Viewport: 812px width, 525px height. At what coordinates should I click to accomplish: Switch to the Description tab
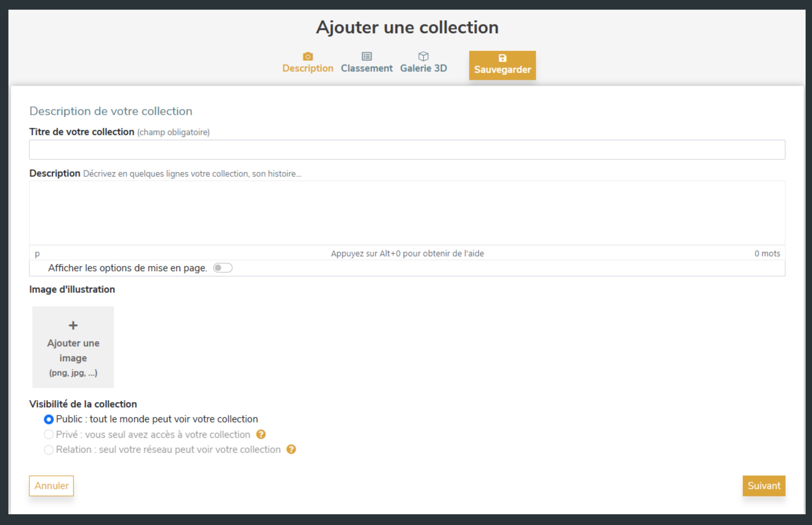point(308,63)
